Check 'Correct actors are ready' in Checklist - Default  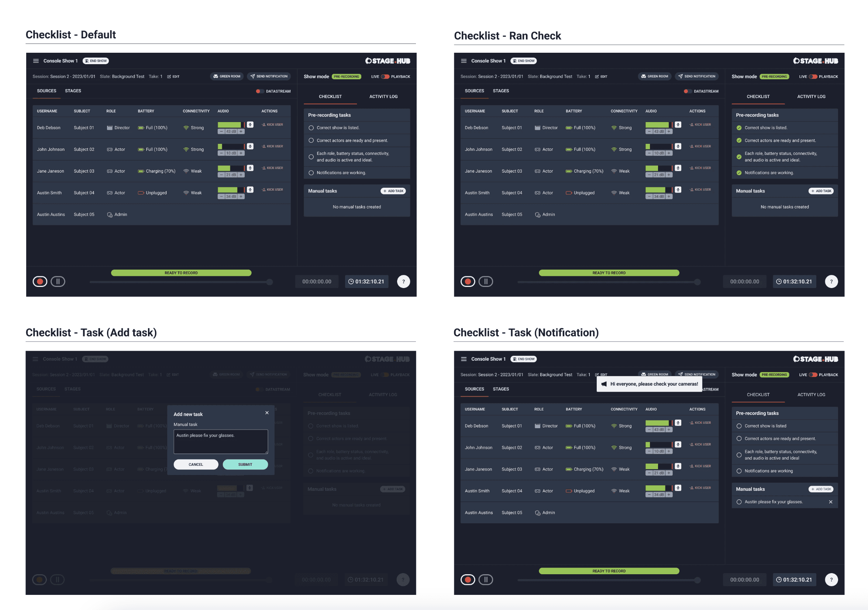coord(311,141)
